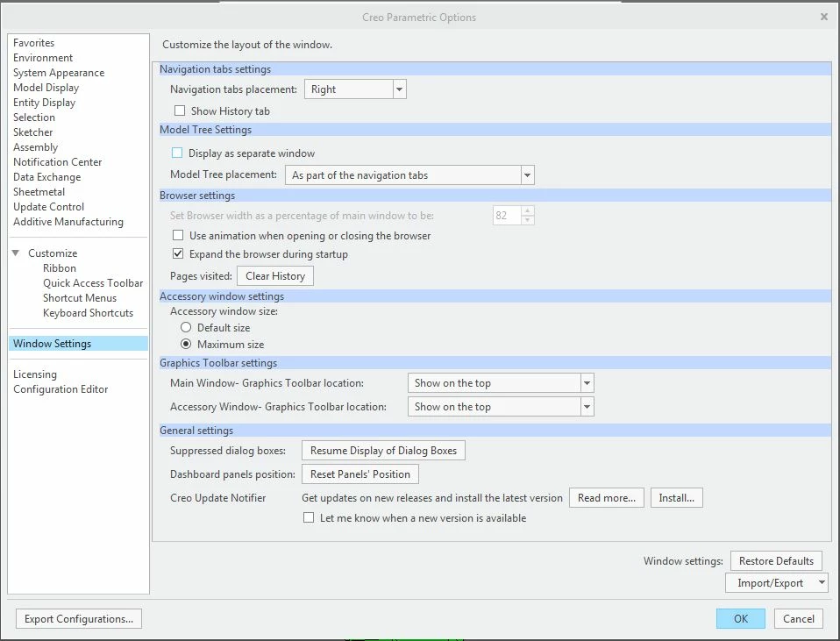Image resolution: width=840 pixels, height=641 pixels.
Task: Open Configuration Editor
Action: (x=61, y=389)
